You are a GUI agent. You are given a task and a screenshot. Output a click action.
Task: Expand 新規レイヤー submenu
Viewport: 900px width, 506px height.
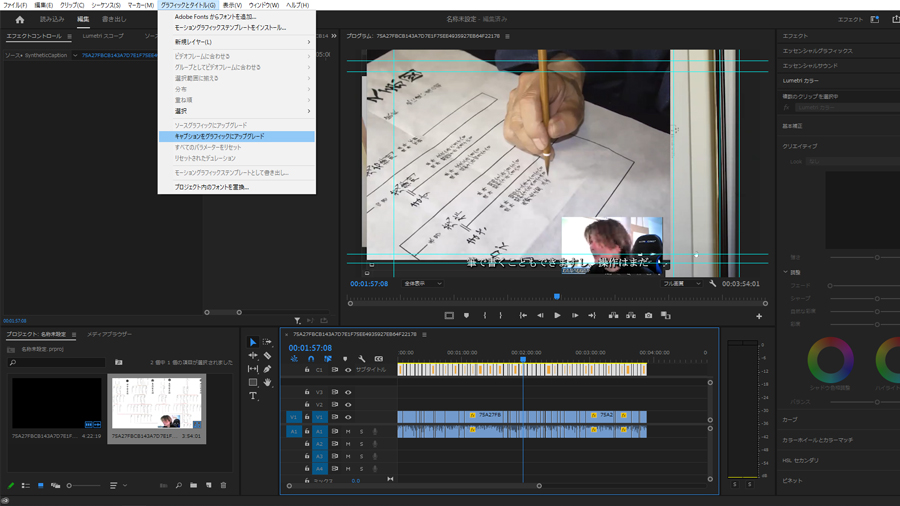pyautogui.click(x=237, y=42)
